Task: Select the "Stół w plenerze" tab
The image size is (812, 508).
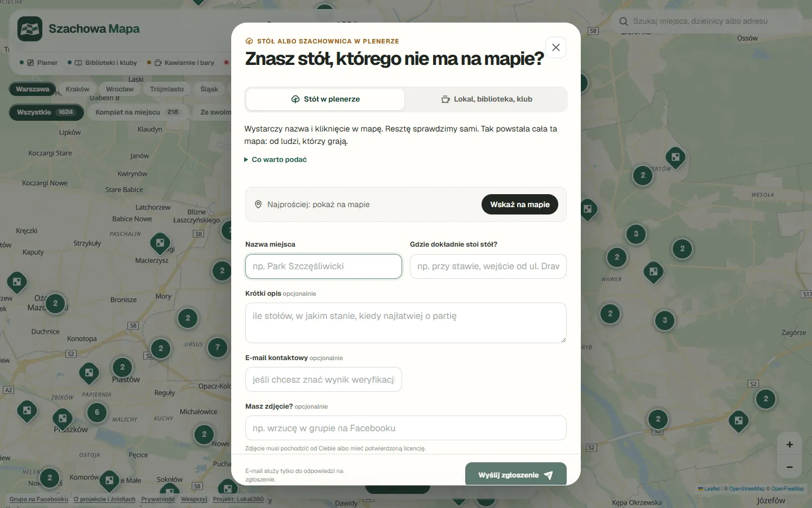Action: (325, 99)
